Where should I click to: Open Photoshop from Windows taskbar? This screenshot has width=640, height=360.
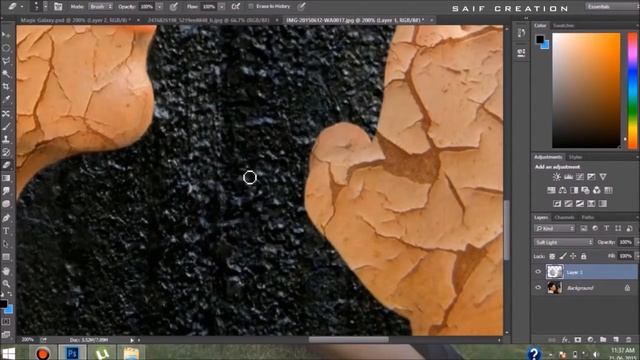(73, 353)
